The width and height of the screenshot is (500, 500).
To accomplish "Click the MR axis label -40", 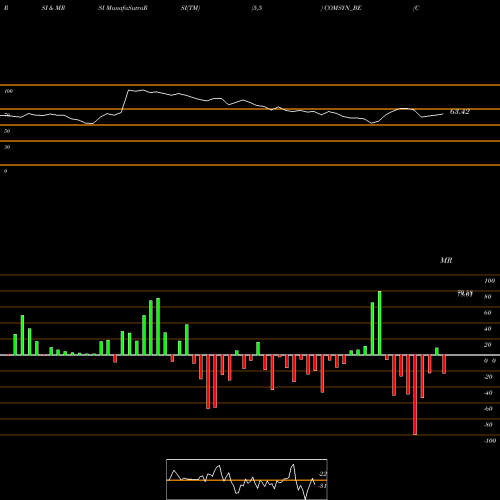I will click(x=488, y=393).
